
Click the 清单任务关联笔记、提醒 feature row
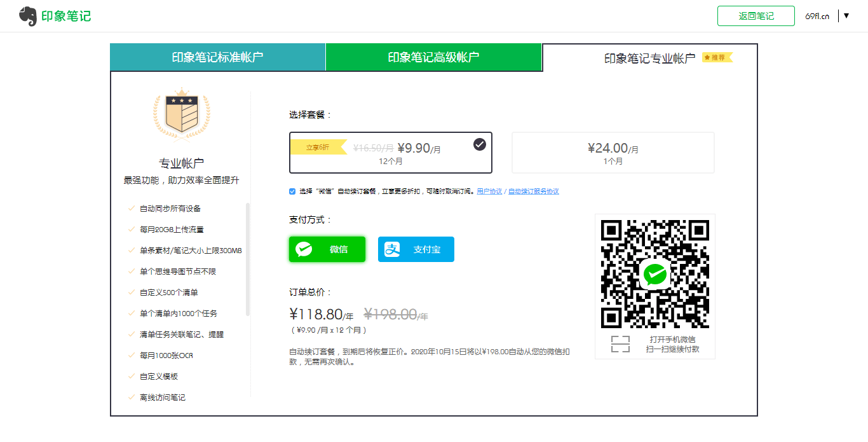(x=182, y=334)
